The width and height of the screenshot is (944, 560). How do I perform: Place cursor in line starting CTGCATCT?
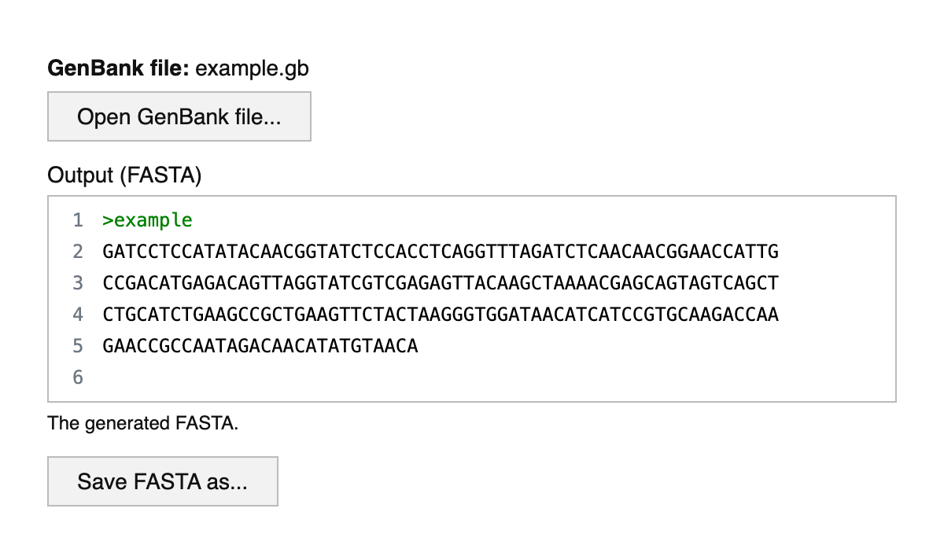click(x=441, y=315)
